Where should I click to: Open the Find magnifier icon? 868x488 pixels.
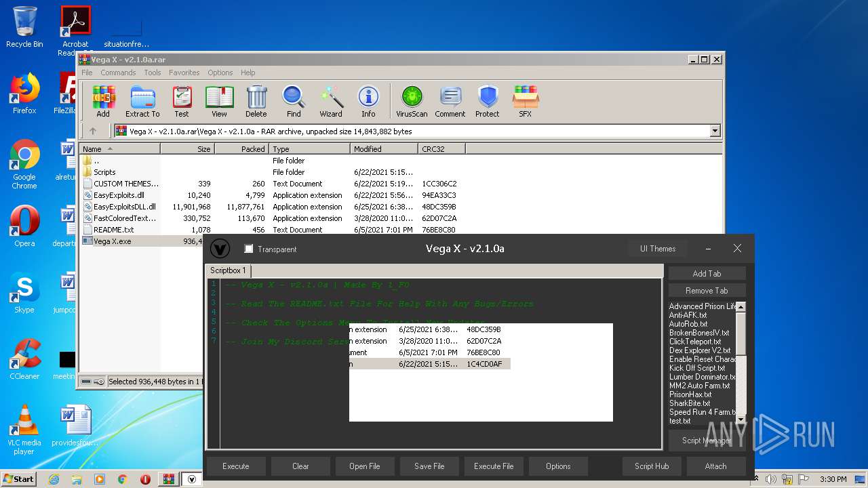click(x=294, y=102)
